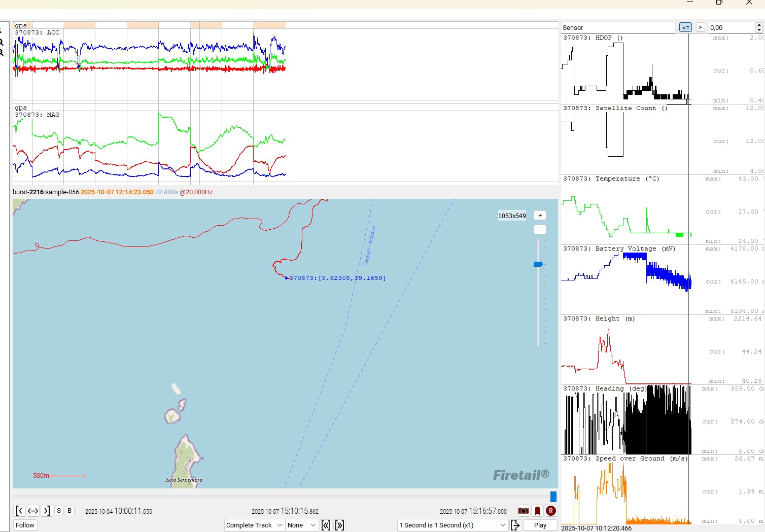Click the export arrow icon beside Play
This screenshot has height=532, width=765.
(x=515, y=525)
